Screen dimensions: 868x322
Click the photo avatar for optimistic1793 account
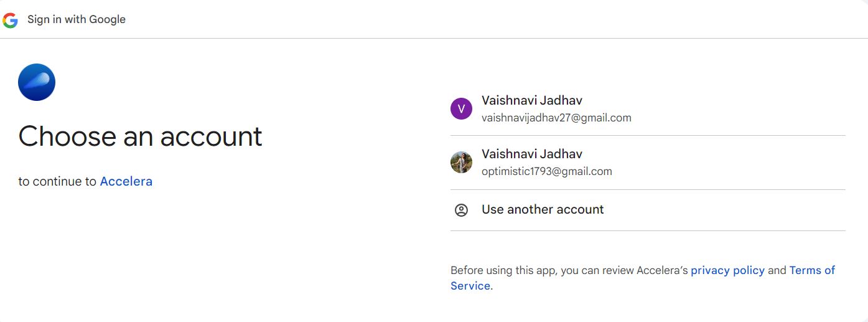click(x=461, y=162)
